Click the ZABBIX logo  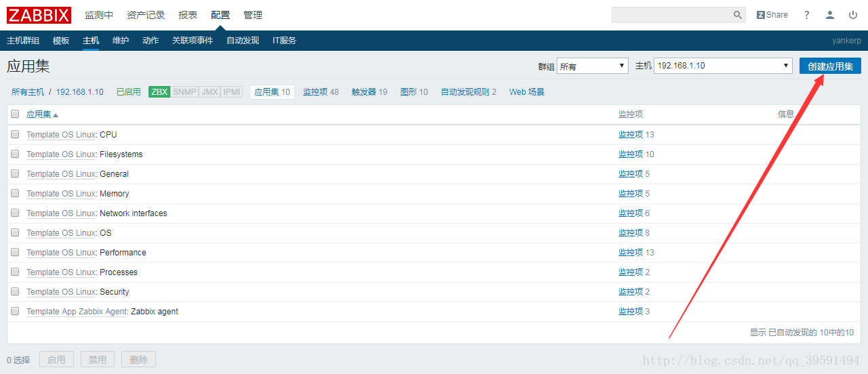(40, 15)
